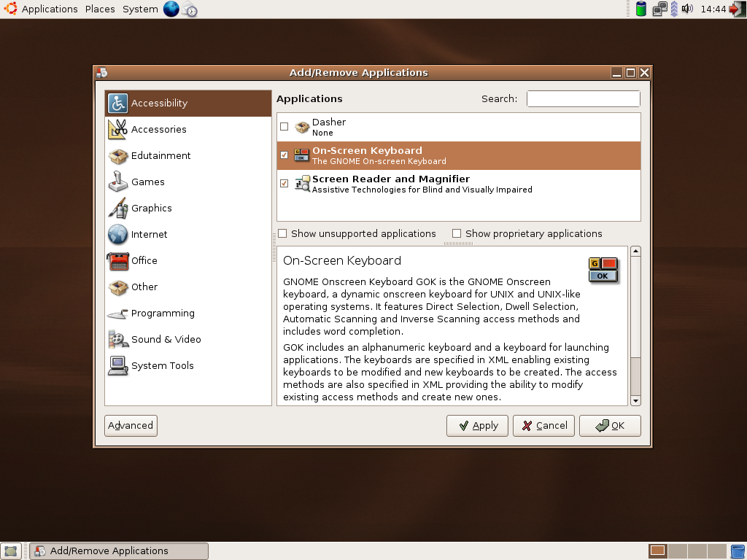Select the Games joystick icon
Image resolution: width=747 pixels, height=560 pixels.
click(x=117, y=182)
